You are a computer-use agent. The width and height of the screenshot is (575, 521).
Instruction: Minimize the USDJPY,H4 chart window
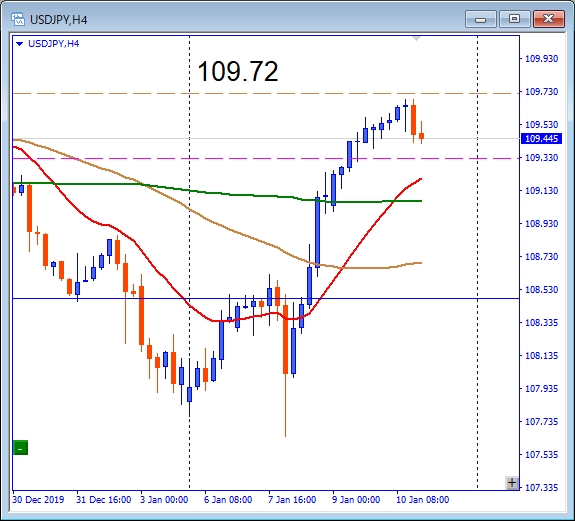pos(480,19)
